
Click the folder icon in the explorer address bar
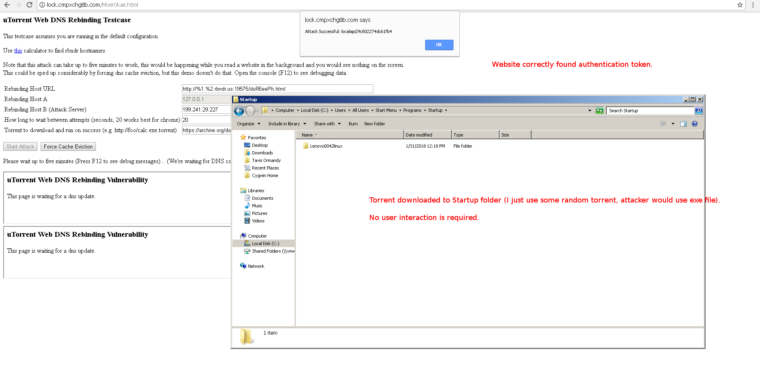coord(265,111)
